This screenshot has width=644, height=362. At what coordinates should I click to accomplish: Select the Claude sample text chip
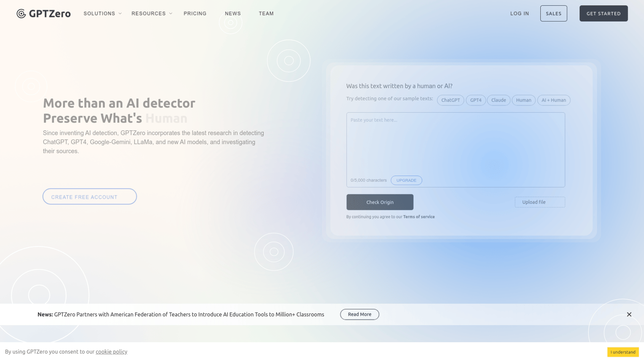pyautogui.click(x=499, y=100)
